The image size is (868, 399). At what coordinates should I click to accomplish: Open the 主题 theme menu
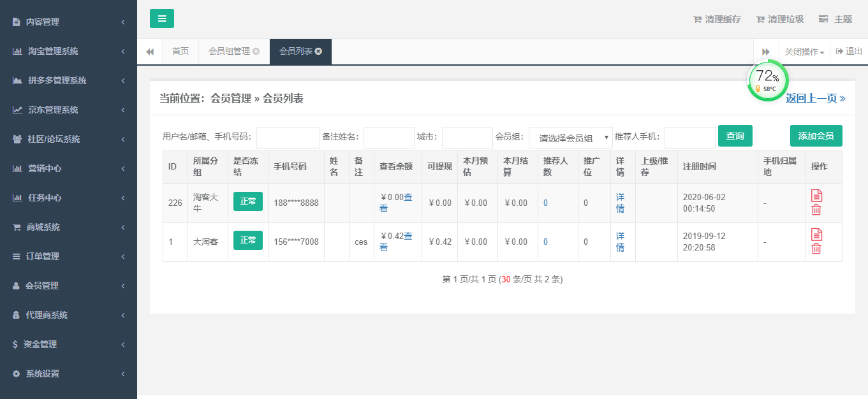[835, 19]
